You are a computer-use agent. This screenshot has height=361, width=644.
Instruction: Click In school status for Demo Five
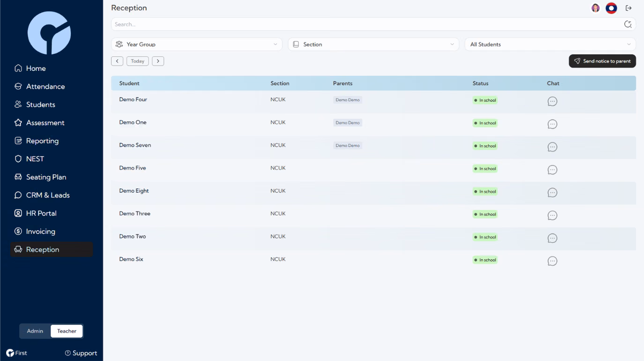(485, 169)
